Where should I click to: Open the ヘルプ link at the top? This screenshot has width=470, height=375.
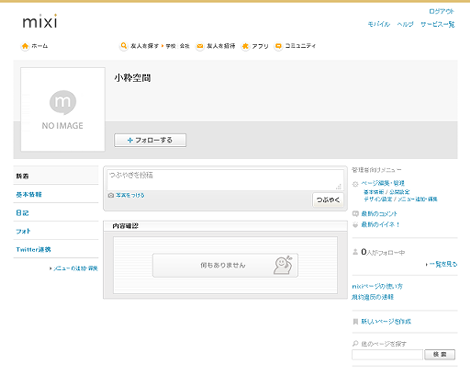click(x=405, y=24)
